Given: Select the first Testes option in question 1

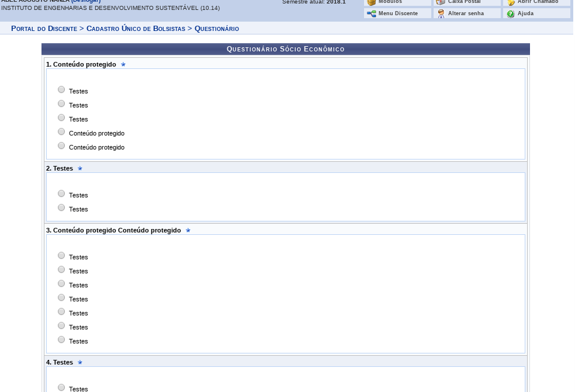Looking at the screenshot, I should (x=61, y=89).
